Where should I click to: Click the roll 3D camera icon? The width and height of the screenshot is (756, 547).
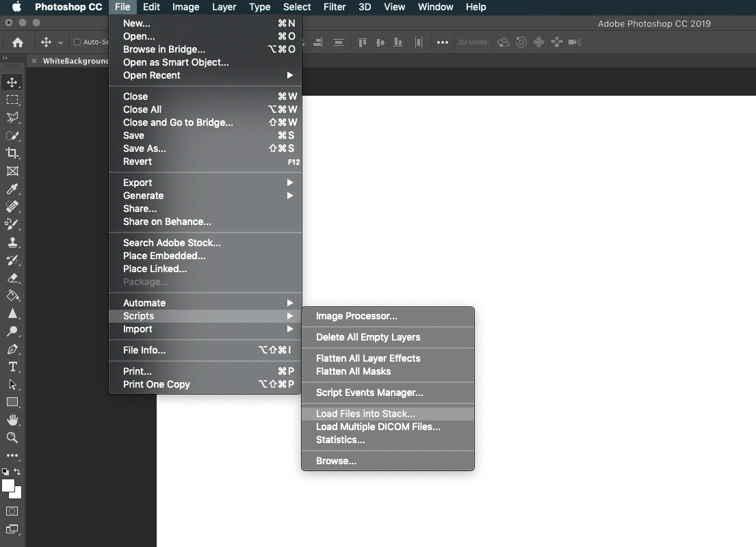[521, 42]
